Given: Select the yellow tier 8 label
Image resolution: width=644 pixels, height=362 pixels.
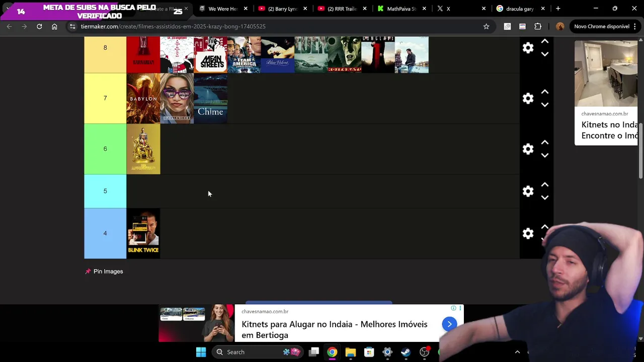Looking at the screenshot, I should click(105, 54).
